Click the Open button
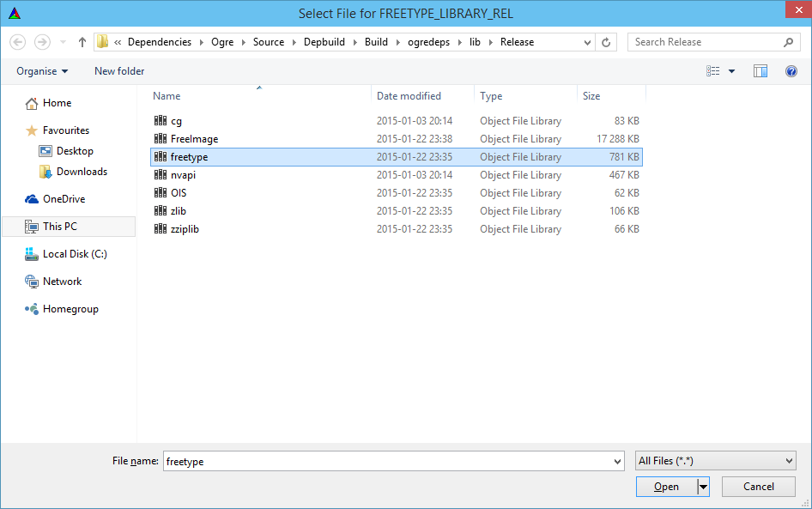Viewport: 812px width, 509px height. 668,486
